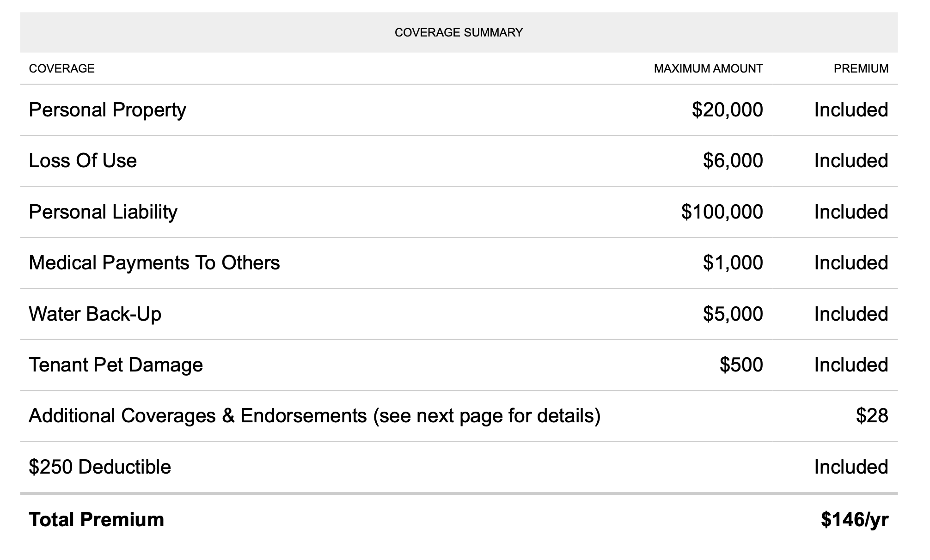Click the Coverage Summary header

click(x=459, y=32)
